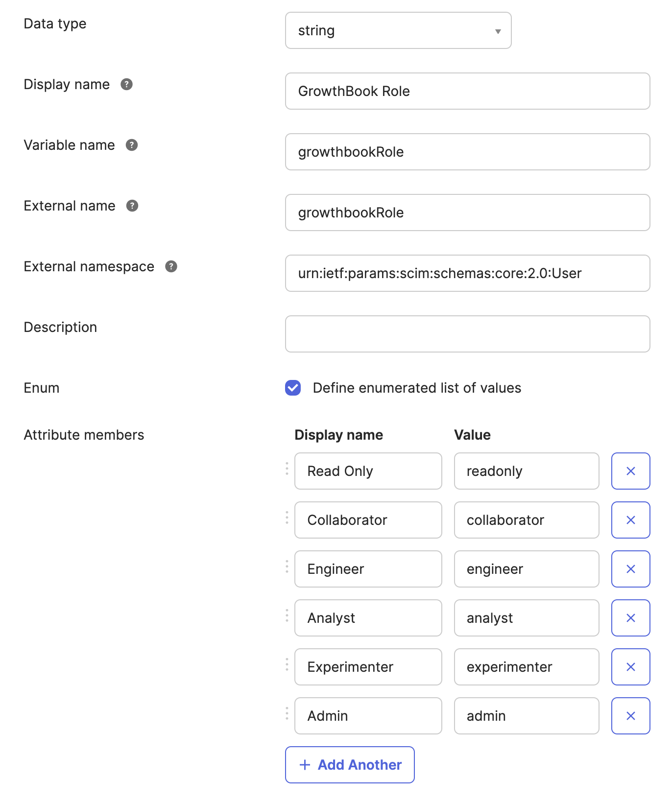
Task: Select the Read Only display name field
Action: pyautogui.click(x=368, y=471)
